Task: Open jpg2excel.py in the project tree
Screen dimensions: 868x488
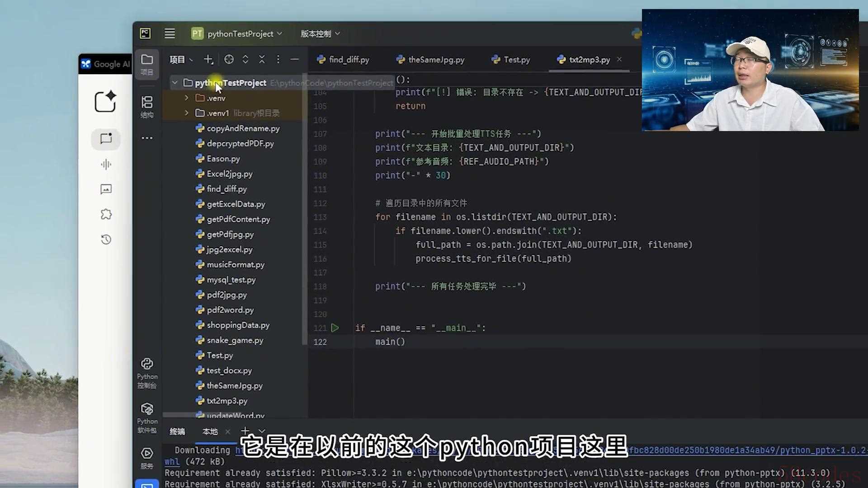Action: 224,249
